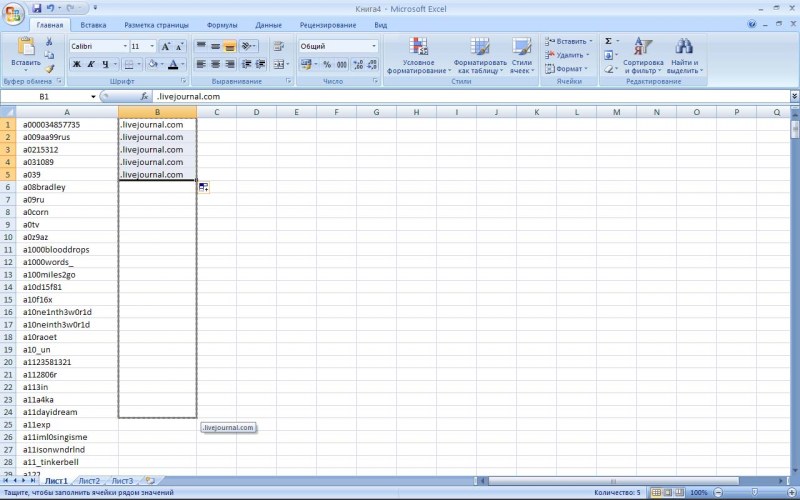
Task: Open Сортировка и фильтр menu
Action: point(643,56)
